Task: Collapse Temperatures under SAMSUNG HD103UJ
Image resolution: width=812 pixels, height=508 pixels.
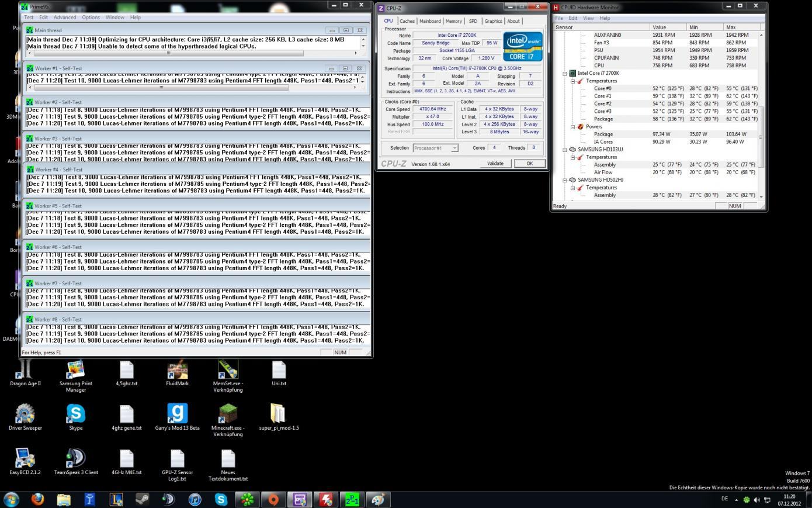Action: tap(573, 157)
